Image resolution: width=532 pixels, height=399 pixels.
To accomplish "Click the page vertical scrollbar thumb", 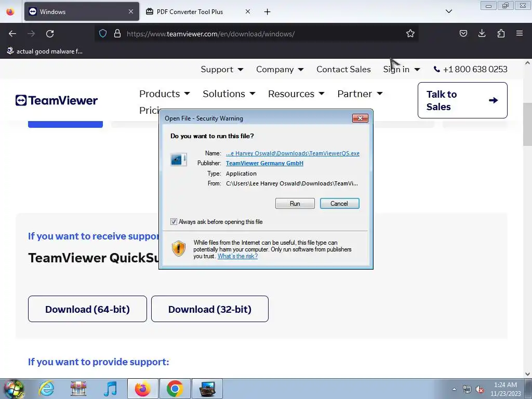I will (527, 124).
